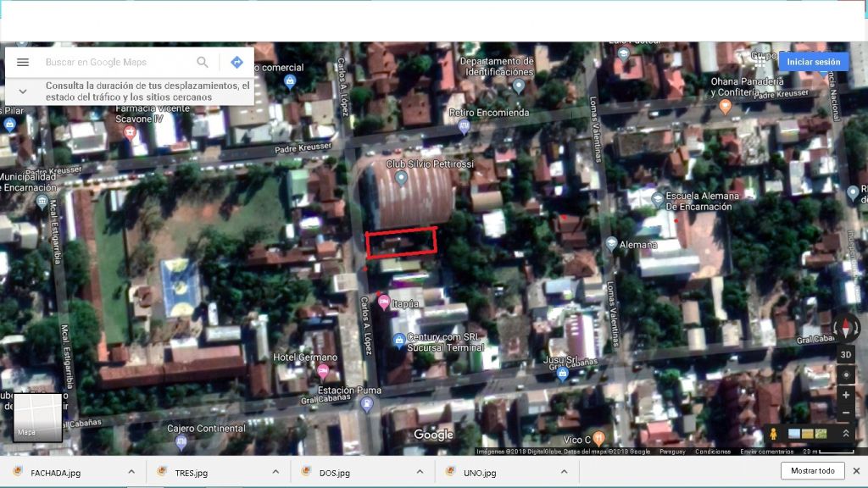Click the second tan imagery thumbnail
Viewport: 868px width, 488px height.
pyautogui.click(x=807, y=434)
